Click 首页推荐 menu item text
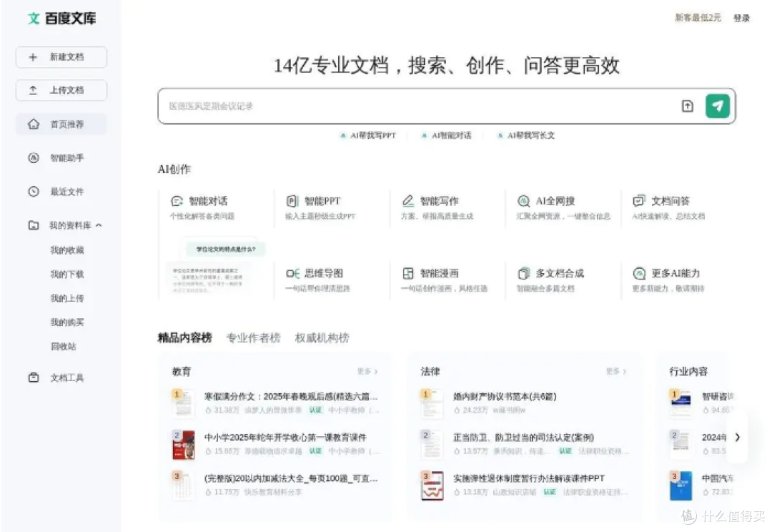The width and height of the screenshot is (772, 532). click(x=67, y=124)
